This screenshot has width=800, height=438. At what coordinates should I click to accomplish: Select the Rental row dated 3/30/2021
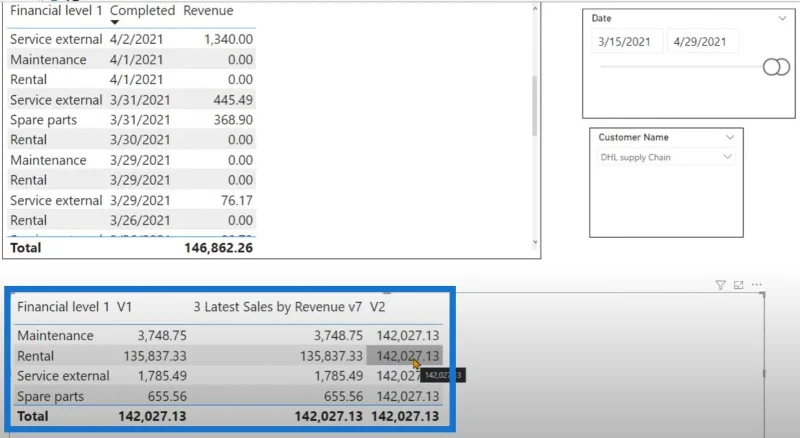[132, 140]
